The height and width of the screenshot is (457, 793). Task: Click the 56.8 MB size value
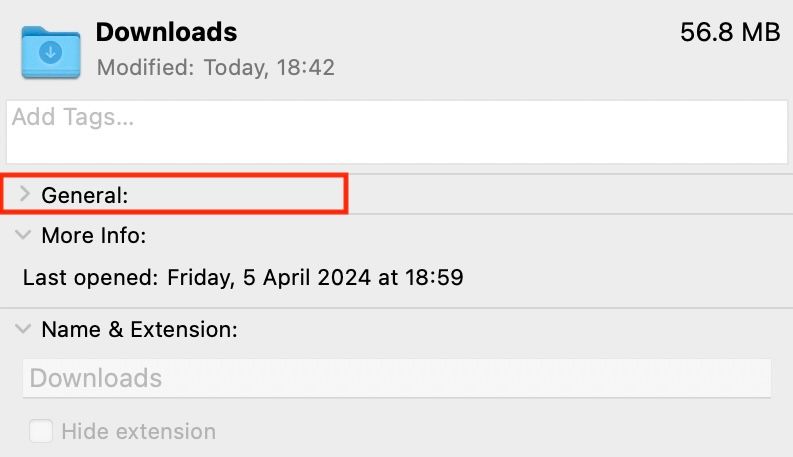[729, 32]
